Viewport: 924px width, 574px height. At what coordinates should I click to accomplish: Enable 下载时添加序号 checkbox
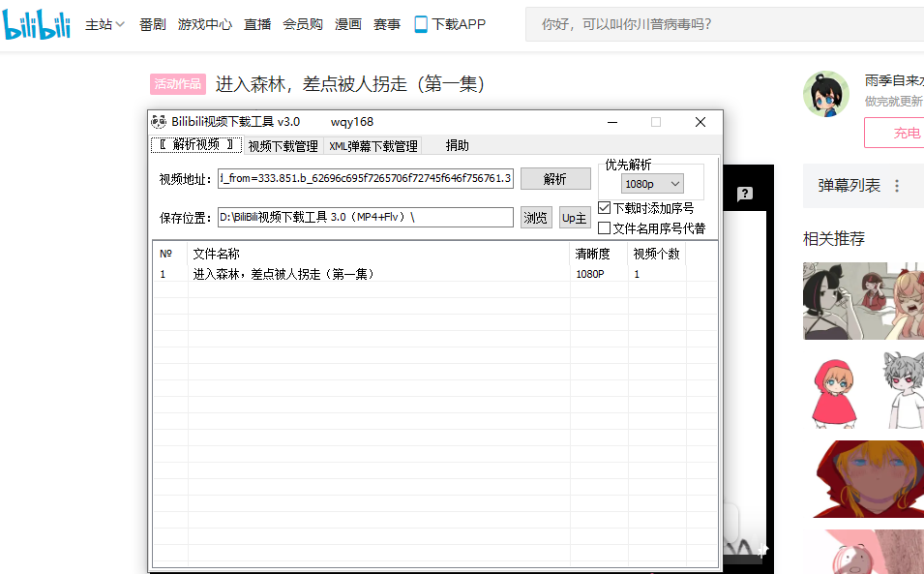(x=604, y=208)
